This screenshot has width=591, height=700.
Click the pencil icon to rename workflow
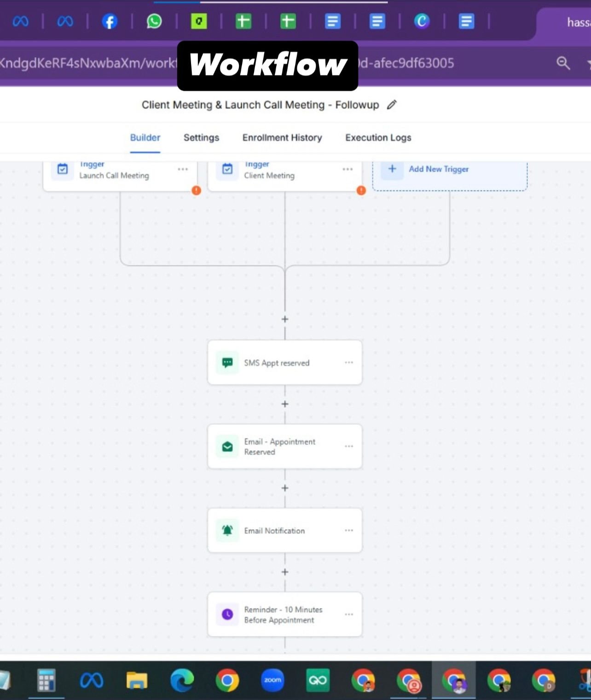pyautogui.click(x=391, y=105)
